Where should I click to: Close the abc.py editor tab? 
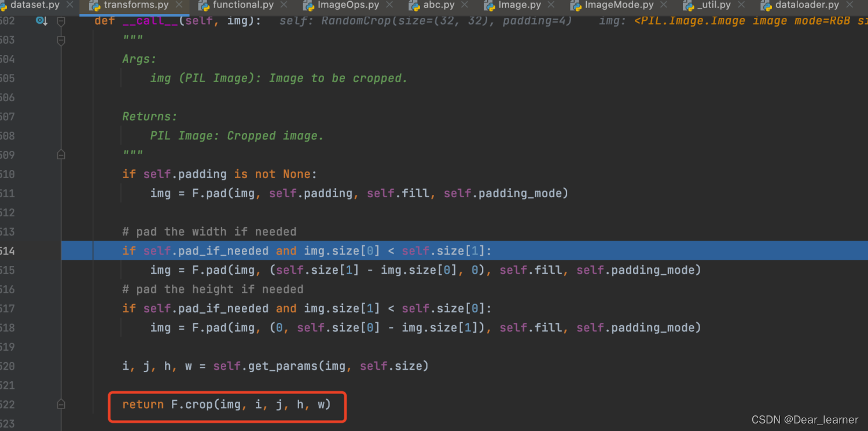465,5
